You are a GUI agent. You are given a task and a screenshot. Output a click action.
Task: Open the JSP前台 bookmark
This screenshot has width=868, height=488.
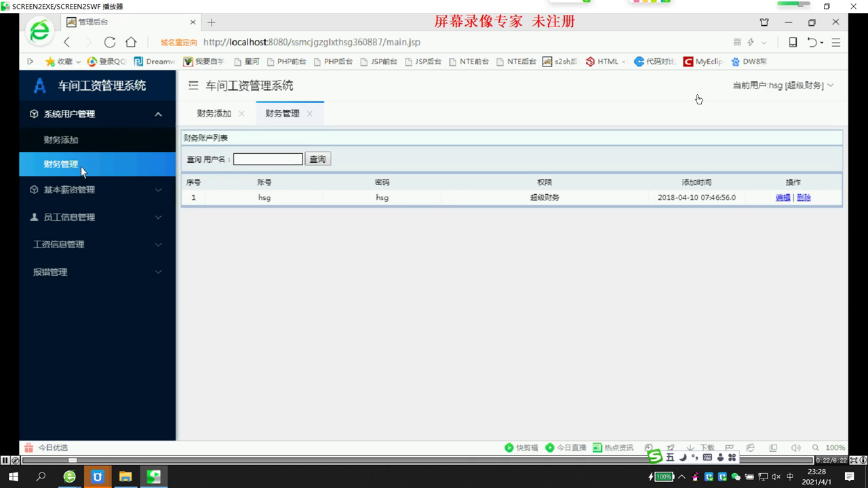tap(378, 62)
